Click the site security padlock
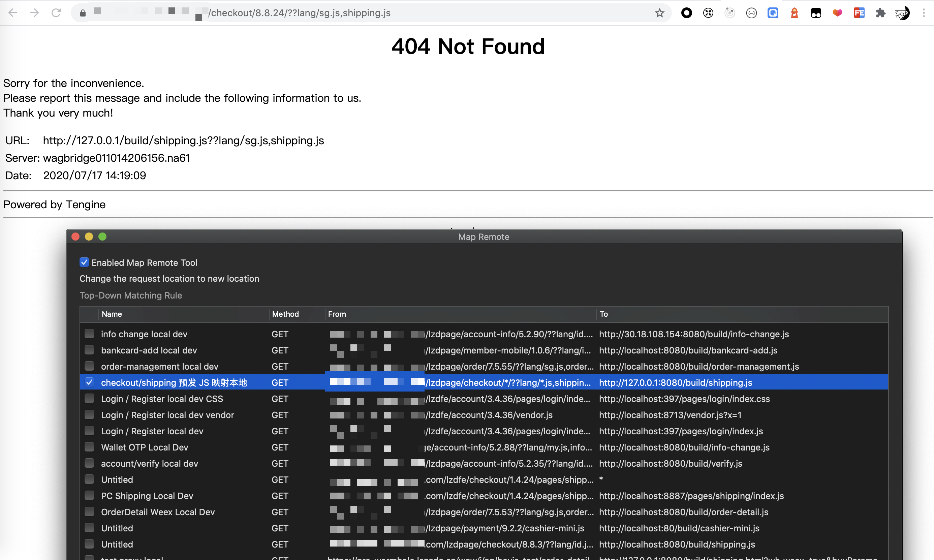The width and height of the screenshot is (934, 560). click(82, 13)
